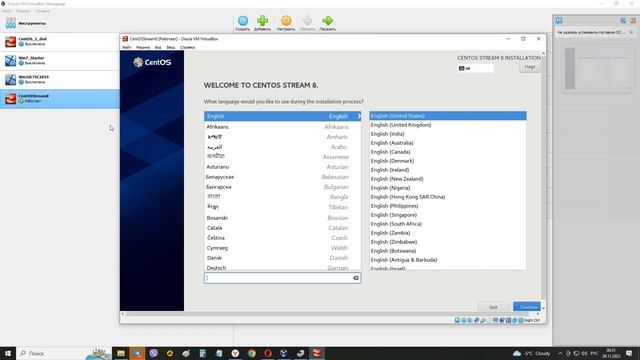Select Afrikaans in the language list

[x=282, y=127]
